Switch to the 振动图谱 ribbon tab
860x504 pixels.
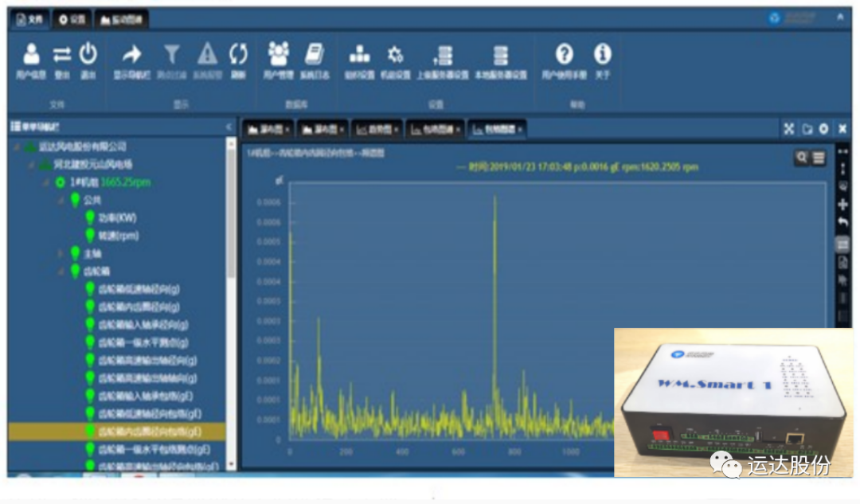[121, 20]
